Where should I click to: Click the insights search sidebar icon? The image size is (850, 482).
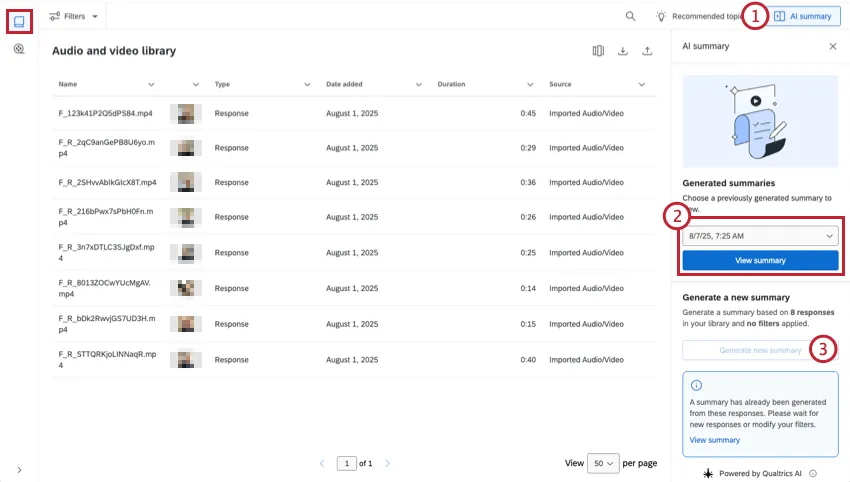tap(19, 49)
